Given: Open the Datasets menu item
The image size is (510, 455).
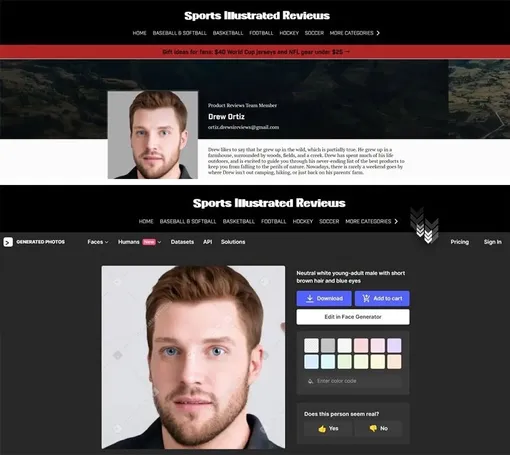Looking at the screenshot, I should tap(182, 242).
